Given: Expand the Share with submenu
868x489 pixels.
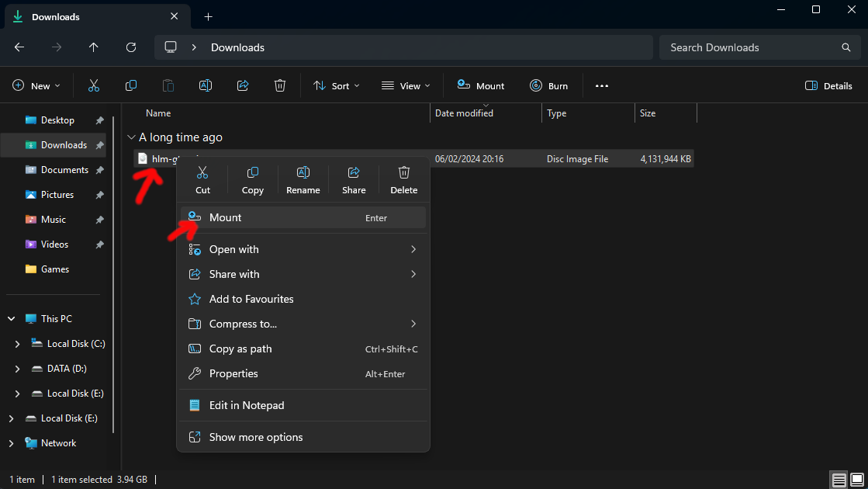Looking at the screenshot, I should pyautogui.click(x=303, y=274).
